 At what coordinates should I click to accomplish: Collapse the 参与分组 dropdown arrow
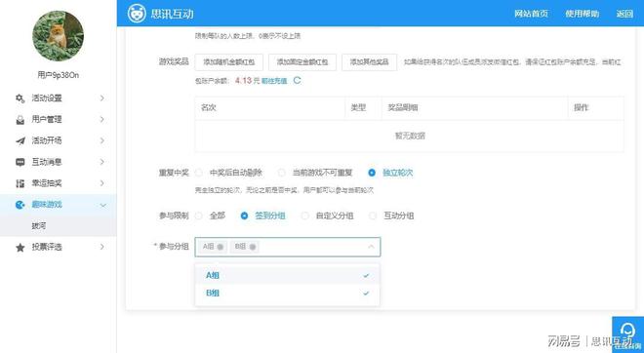(x=371, y=247)
